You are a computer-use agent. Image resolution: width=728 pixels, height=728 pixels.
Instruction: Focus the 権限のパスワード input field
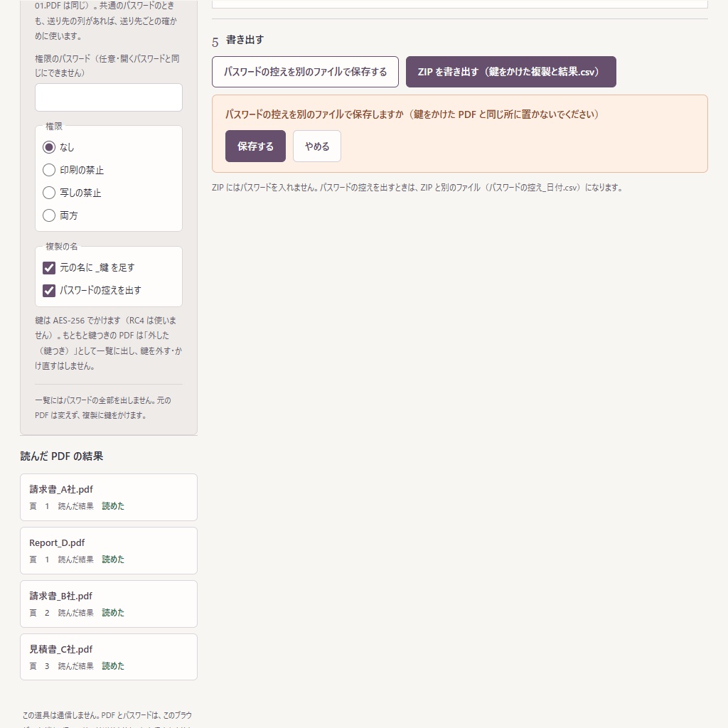point(109,97)
